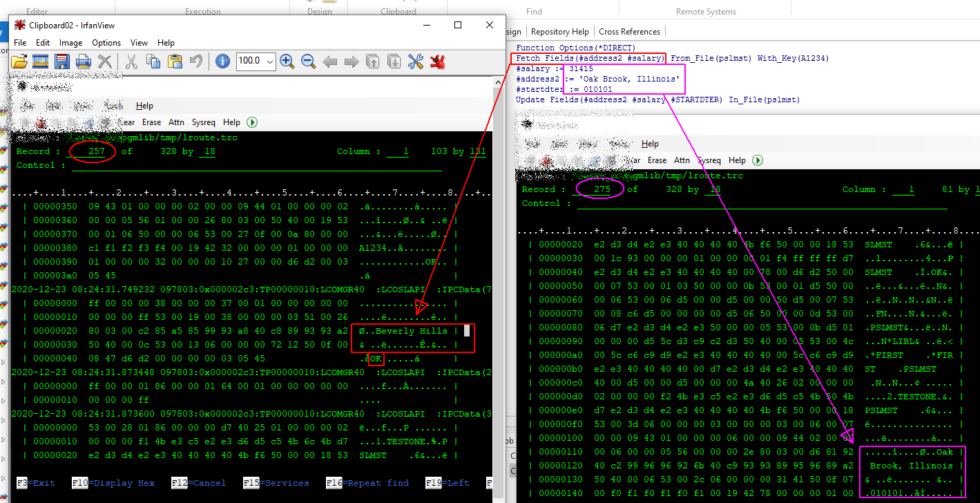Click the Paste clipboard icon
The width and height of the screenshot is (980, 503).
click(175, 61)
